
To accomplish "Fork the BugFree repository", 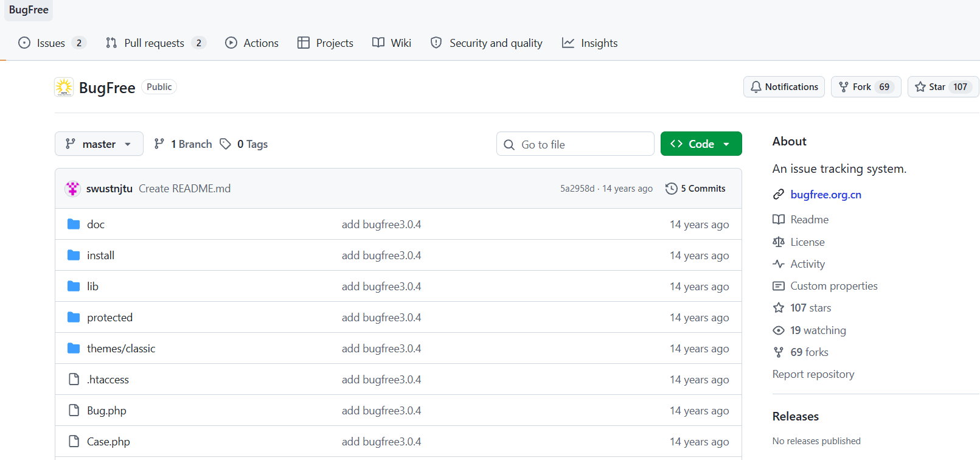I will (866, 86).
